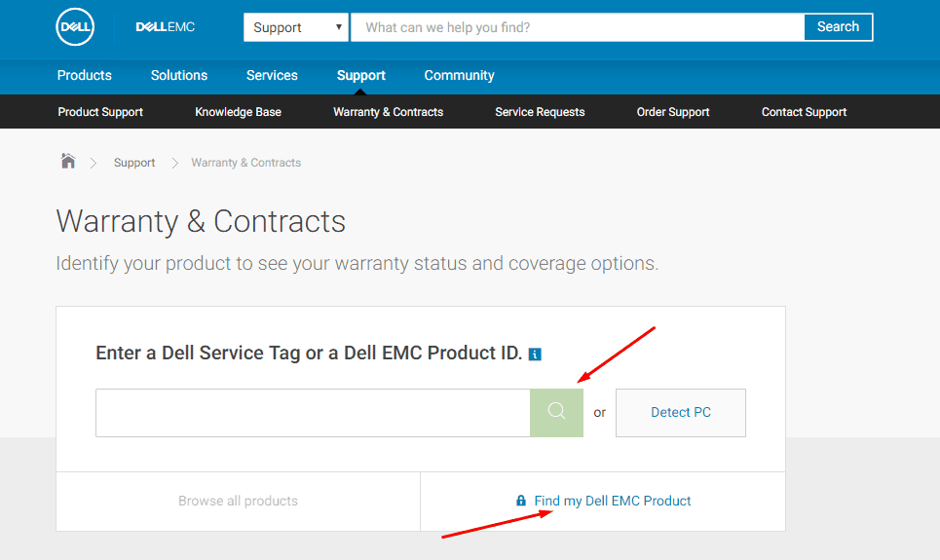This screenshot has width=940, height=560.
Task: Go to Knowledge Base tab
Action: [238, 112]
